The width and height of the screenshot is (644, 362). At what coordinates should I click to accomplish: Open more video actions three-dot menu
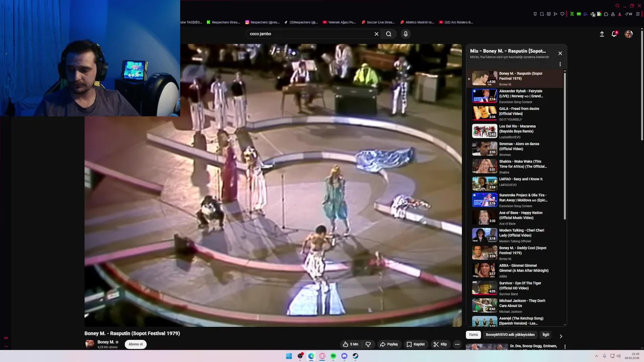coord(457,344)
